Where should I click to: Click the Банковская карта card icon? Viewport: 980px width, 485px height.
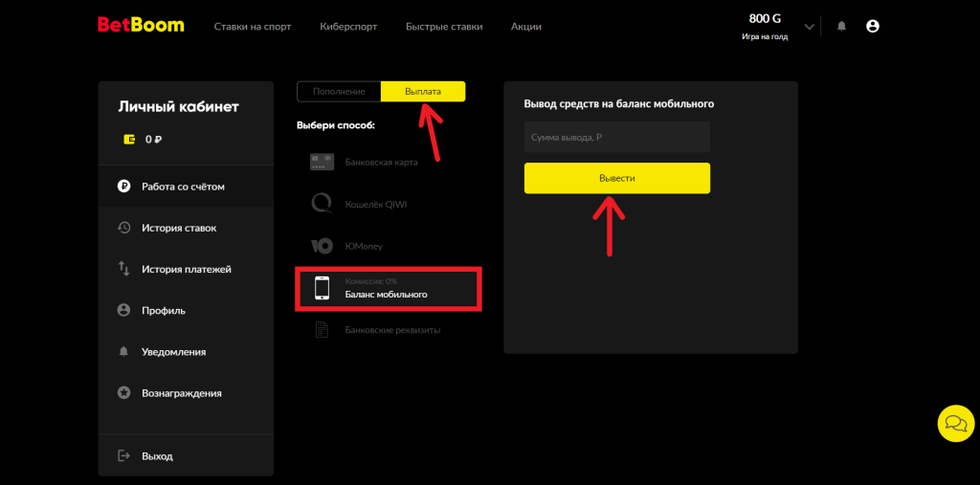(322, 162)
